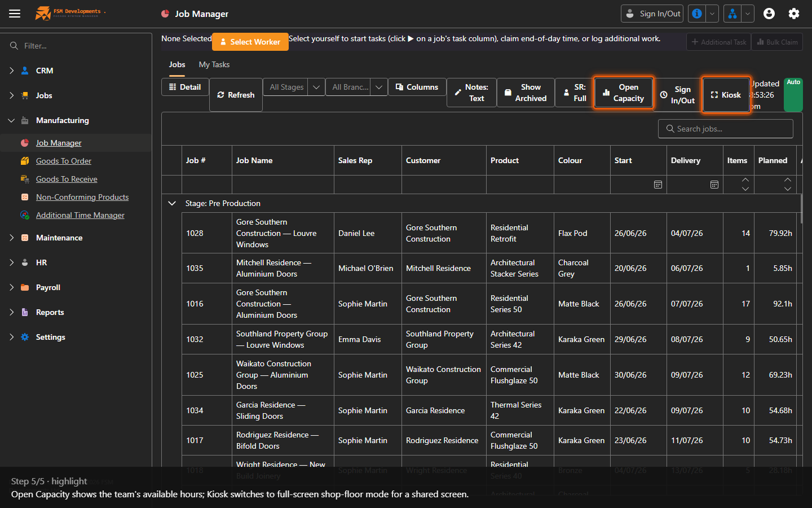The image size is (812, 508).
Task: Open Goods To Order link
Action: tap(64, 161)
